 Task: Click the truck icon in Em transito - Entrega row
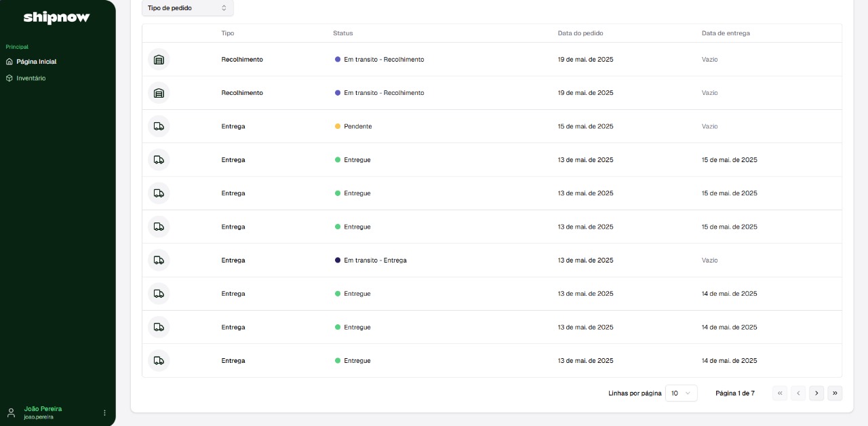point(159,260)
